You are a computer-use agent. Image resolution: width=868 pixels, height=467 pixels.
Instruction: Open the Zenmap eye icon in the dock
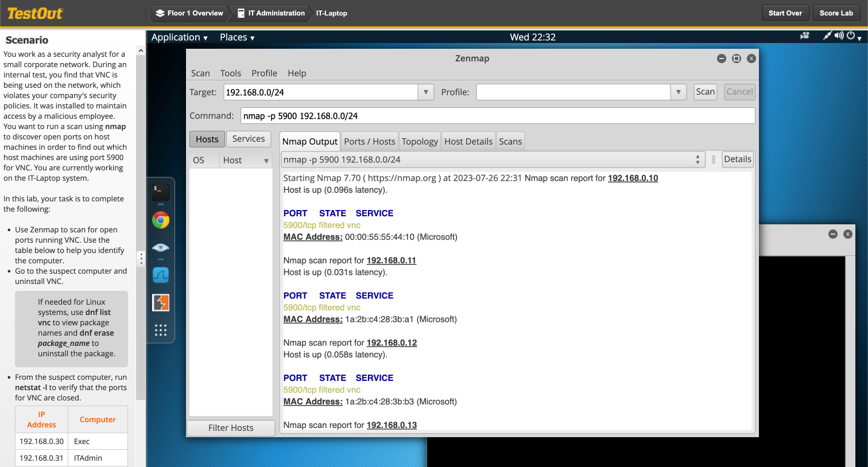click(x=160, y=247)
